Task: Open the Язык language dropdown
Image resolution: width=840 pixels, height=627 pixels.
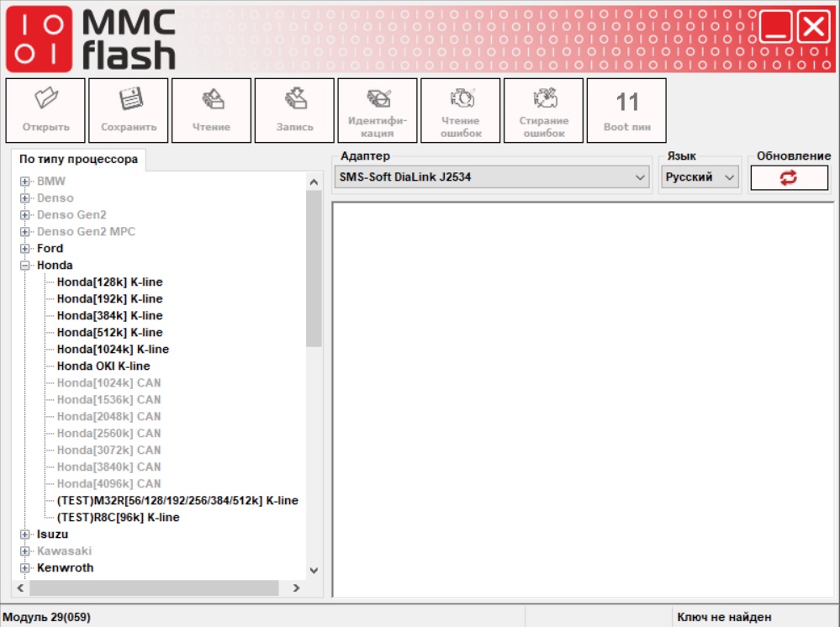Action: (x=729, y=177)
